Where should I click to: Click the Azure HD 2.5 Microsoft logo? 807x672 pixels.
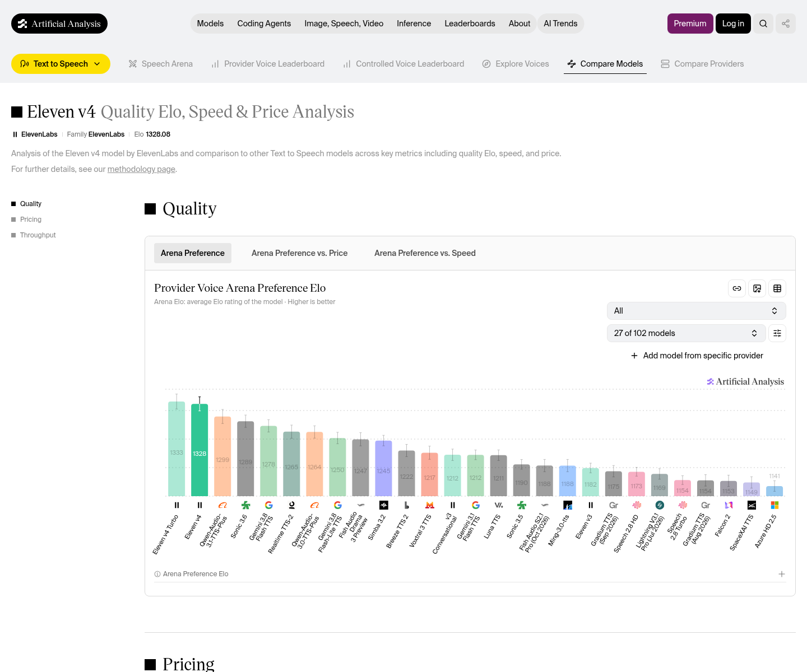[774, 505]
